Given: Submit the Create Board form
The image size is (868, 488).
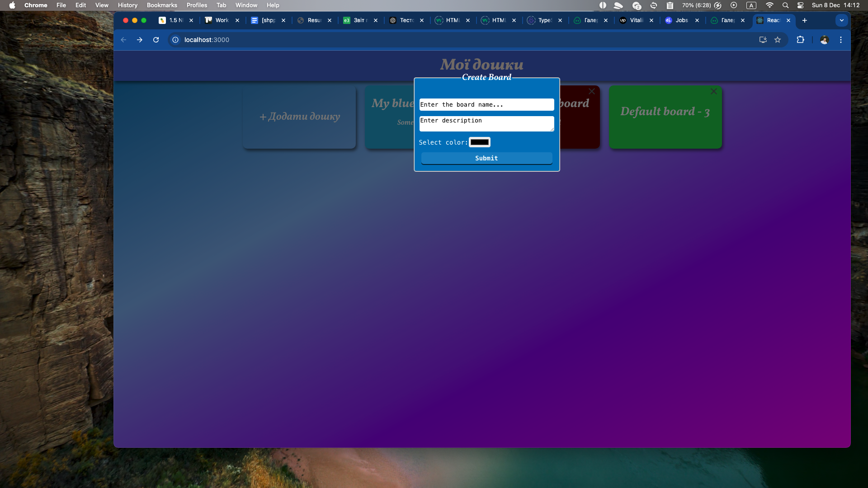Looking at the screenshot, I should (487, 158).
